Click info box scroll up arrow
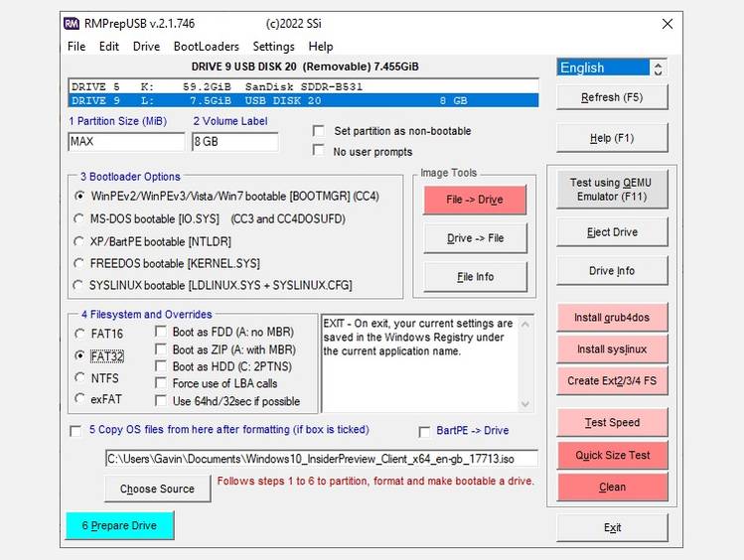744x560 pixels. point(525,325)
